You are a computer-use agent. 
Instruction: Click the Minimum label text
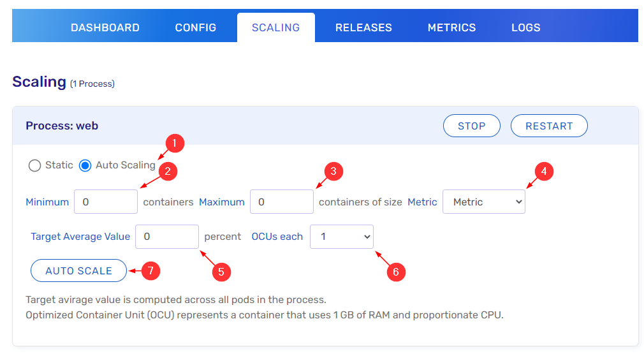pyautogui.click(x=47, y=202)
